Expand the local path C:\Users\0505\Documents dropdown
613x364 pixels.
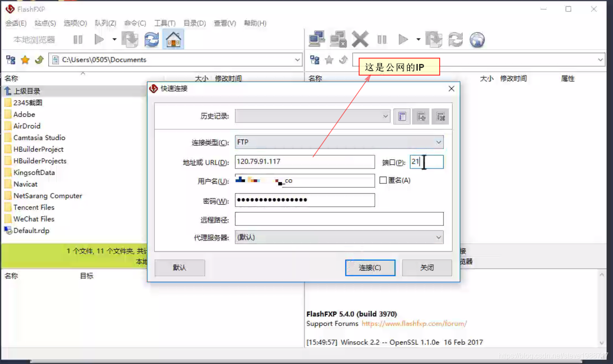tap(298, 60)
